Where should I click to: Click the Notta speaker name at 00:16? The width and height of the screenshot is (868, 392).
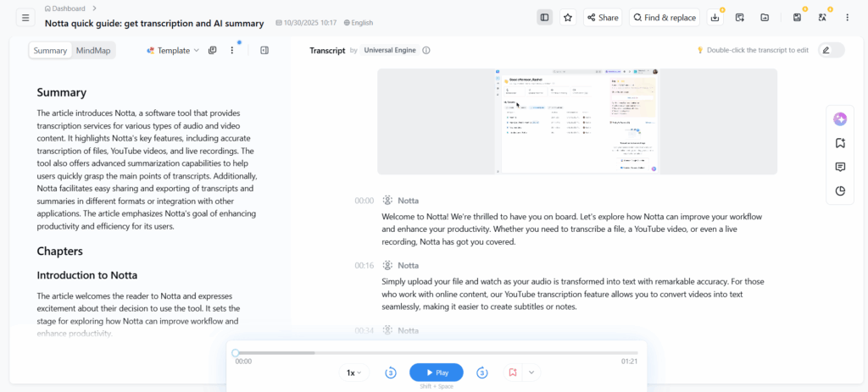[409, 265]
